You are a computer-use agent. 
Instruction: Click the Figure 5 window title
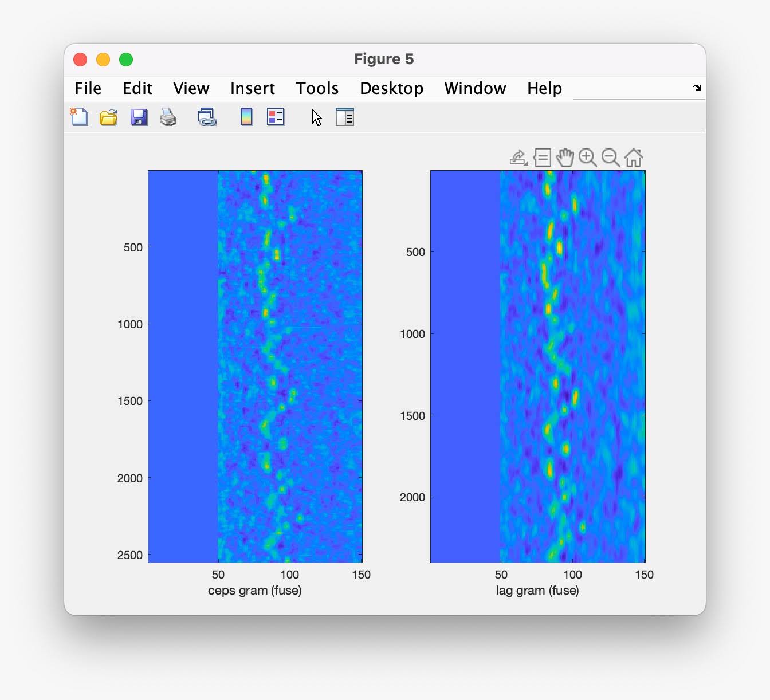[x=384, y=59]
